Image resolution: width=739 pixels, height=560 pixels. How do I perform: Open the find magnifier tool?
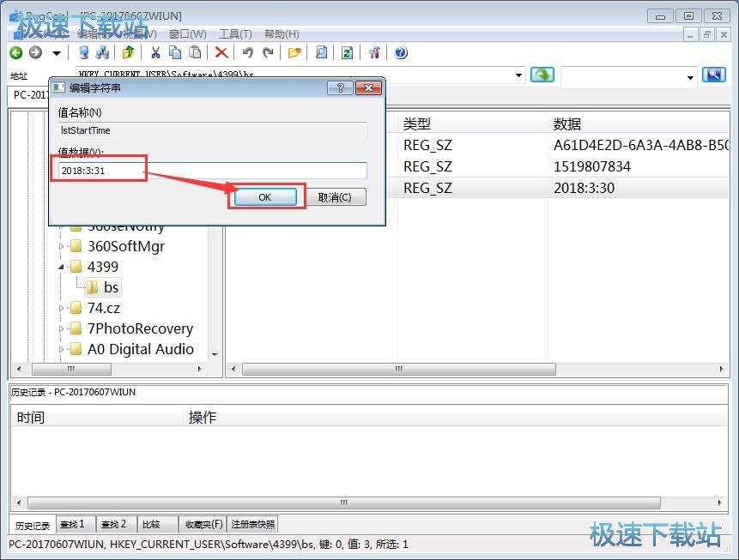coord(321,53)
